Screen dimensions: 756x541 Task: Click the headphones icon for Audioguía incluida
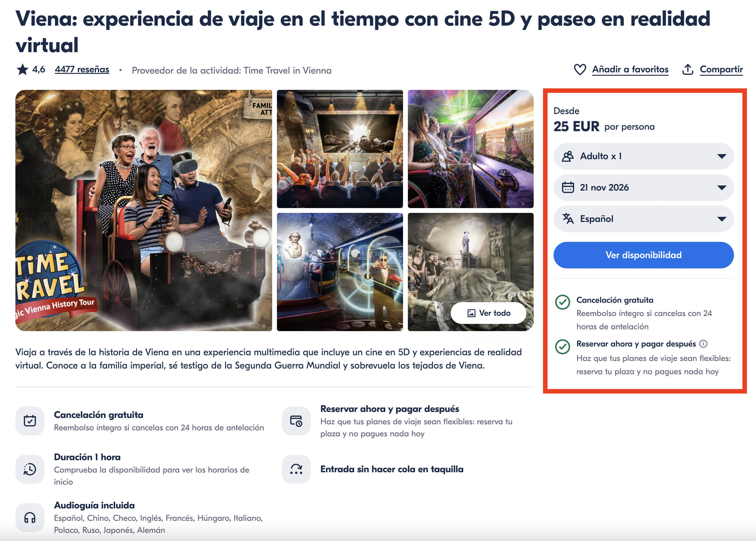[x=30, y=517]
